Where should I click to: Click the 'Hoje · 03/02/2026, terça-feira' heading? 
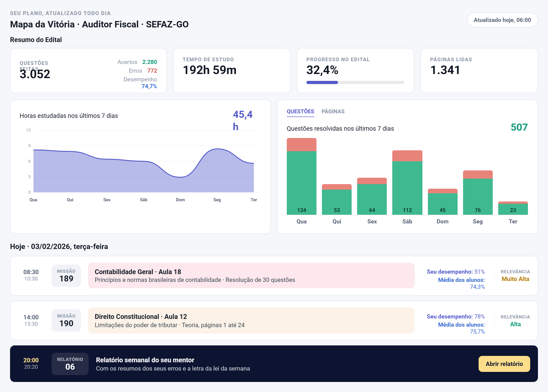pyautogui.click(x=59, y=246)
